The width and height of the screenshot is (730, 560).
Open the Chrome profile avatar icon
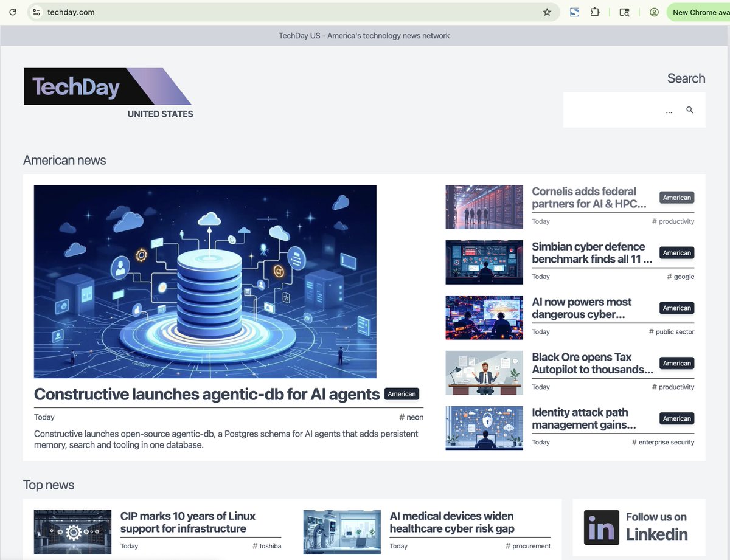point(654,12)
